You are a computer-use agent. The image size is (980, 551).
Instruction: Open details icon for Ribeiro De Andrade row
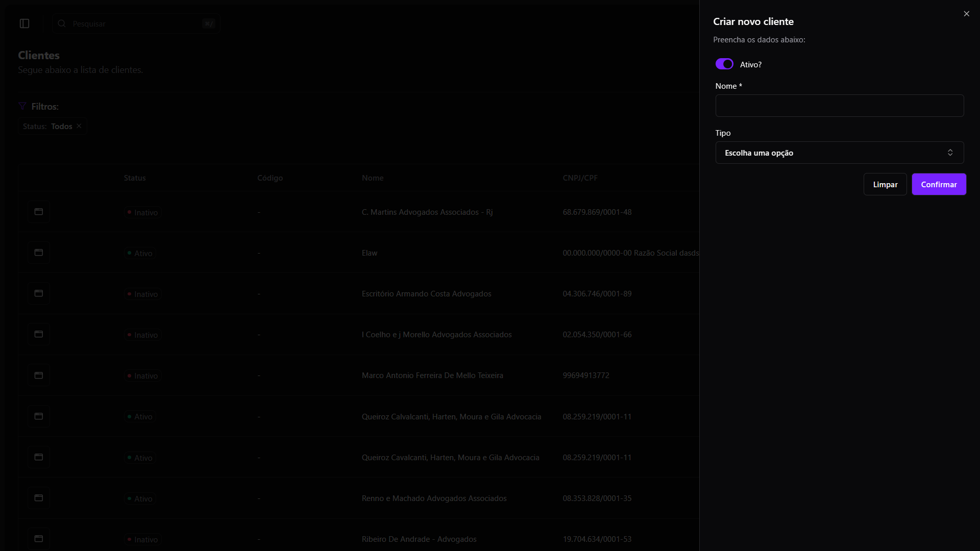pos(39,539)
